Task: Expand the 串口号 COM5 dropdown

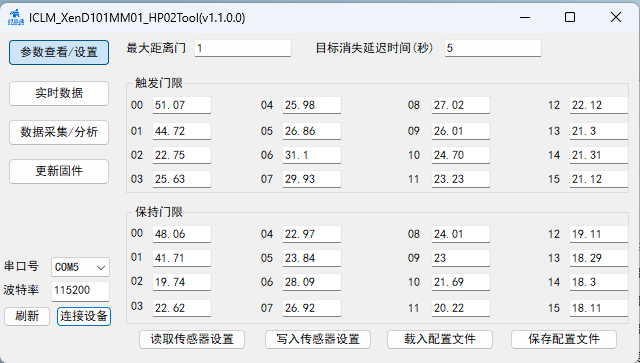Action: pos(80,267)
